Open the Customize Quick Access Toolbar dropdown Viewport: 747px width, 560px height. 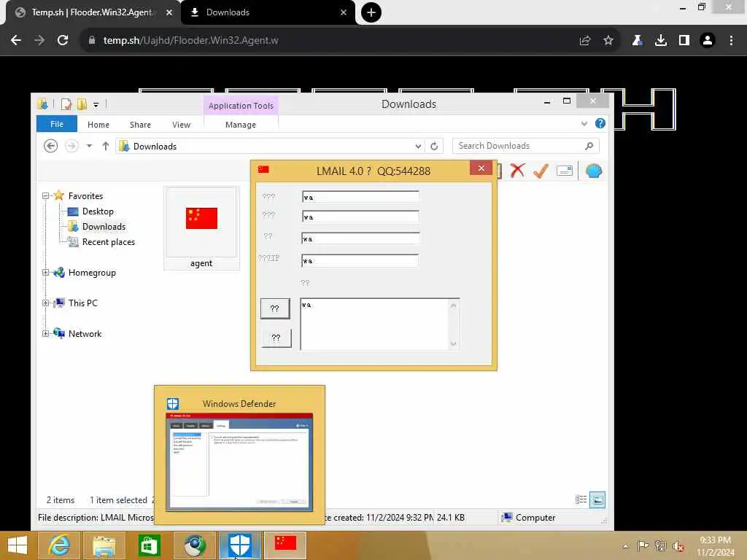coord(96,104)
